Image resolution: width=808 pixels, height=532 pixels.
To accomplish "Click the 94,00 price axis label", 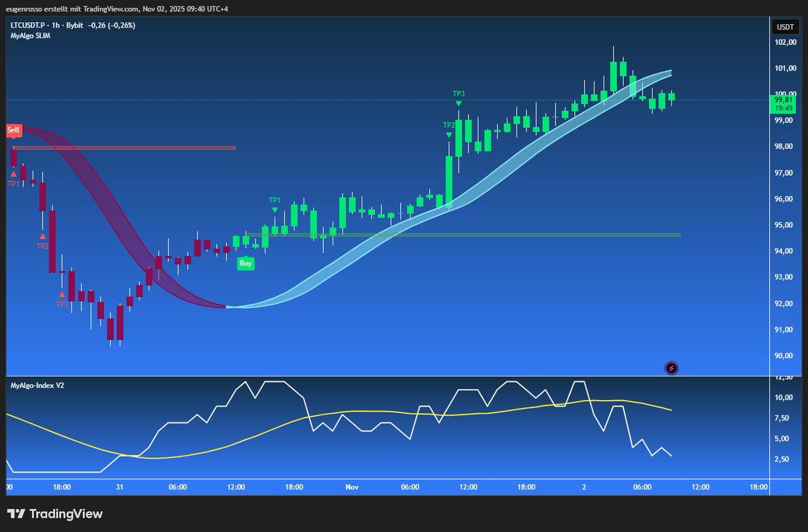I will pos(784,251).
